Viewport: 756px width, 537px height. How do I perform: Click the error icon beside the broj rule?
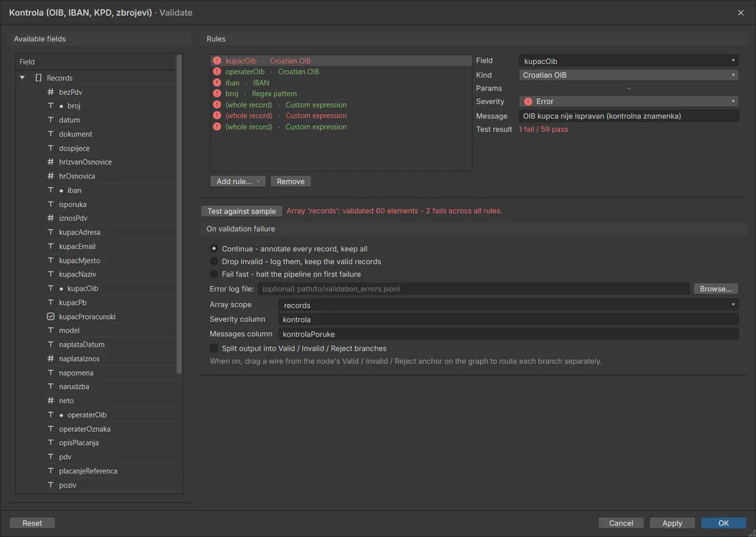click(x=217, y=94)
